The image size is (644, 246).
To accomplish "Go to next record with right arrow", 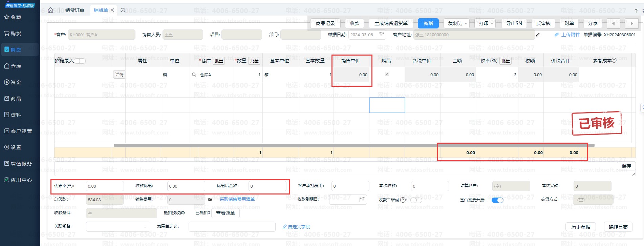I will [x=631, y=23].
